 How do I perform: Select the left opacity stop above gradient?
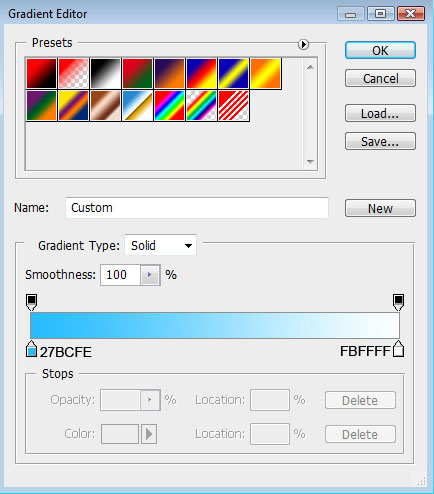point(32,302)
